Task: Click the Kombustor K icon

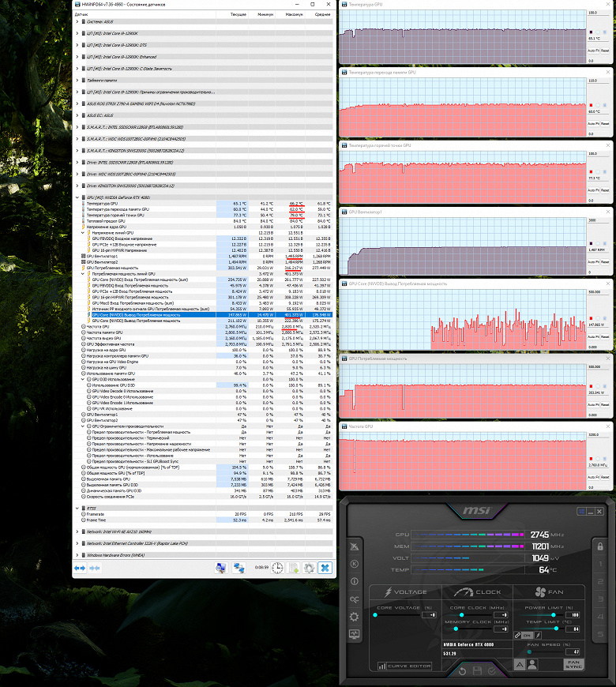Action: (354, 564)
